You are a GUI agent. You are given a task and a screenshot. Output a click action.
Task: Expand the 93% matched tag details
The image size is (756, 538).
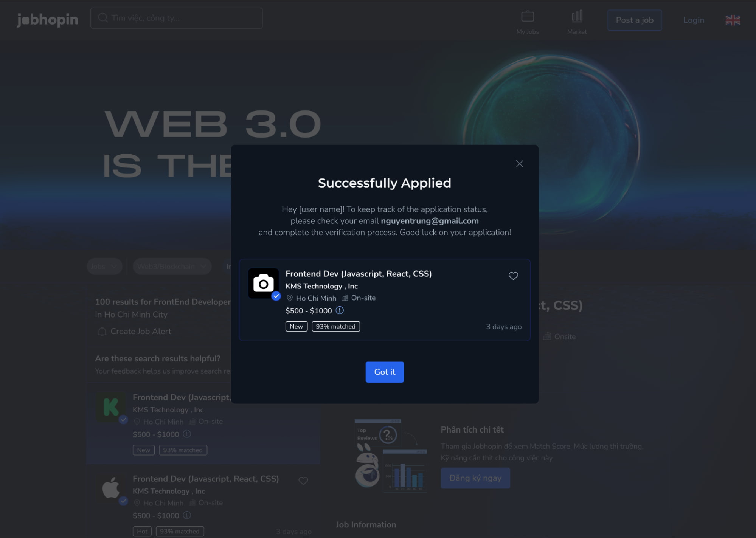coord(335,326)
